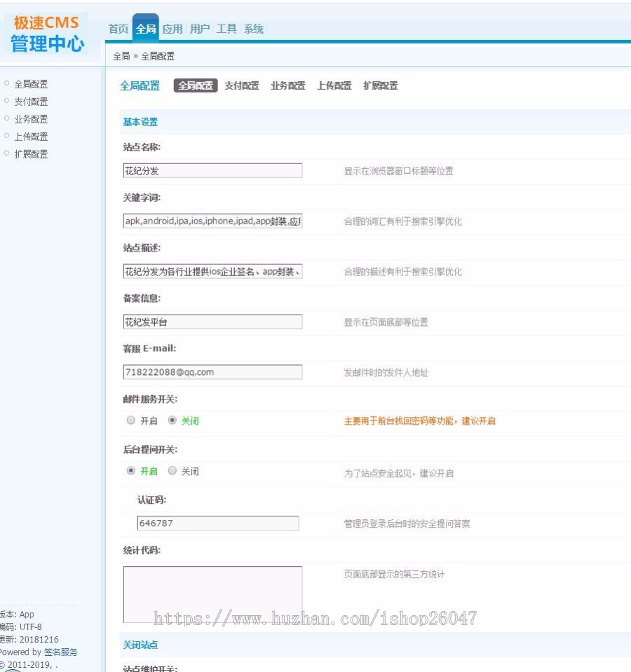The width and height of the screenshot is (631, 672).
Task: Switch to the 上传配置 sub-tab
Action: (334, 85)
